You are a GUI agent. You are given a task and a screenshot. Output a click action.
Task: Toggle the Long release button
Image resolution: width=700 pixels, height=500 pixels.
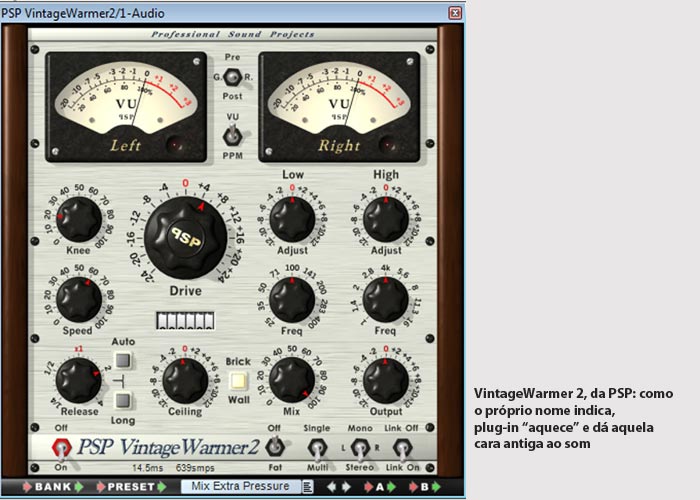point(123,400)
